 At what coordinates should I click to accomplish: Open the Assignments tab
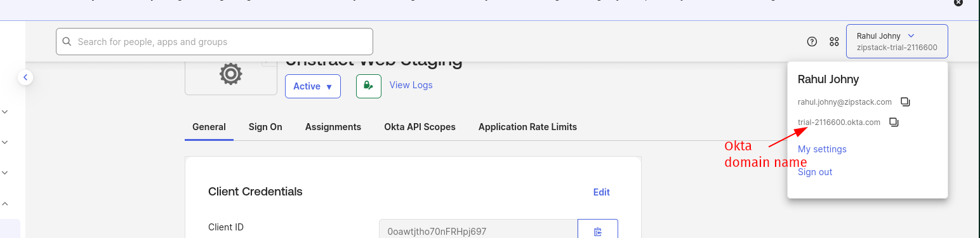tap(333, 127)
